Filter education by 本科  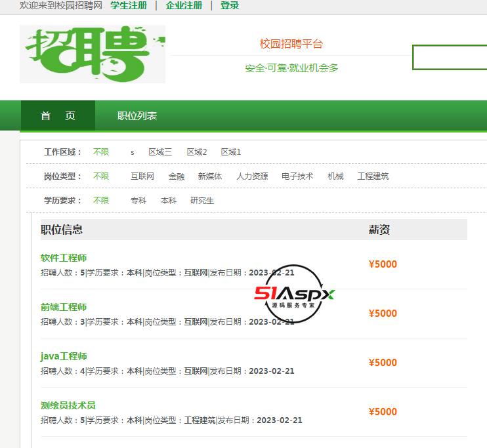[x=169, y=200]
